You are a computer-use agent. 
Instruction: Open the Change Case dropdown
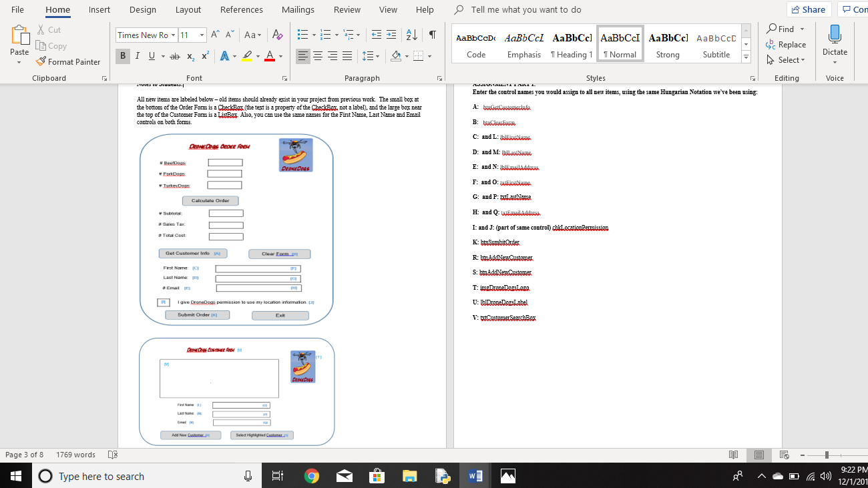[252, 35]
